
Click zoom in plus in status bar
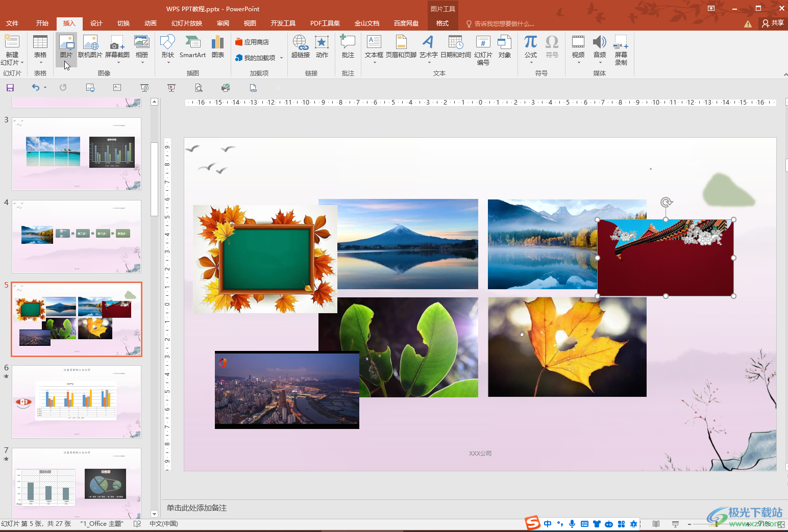(x=749, y=524)
